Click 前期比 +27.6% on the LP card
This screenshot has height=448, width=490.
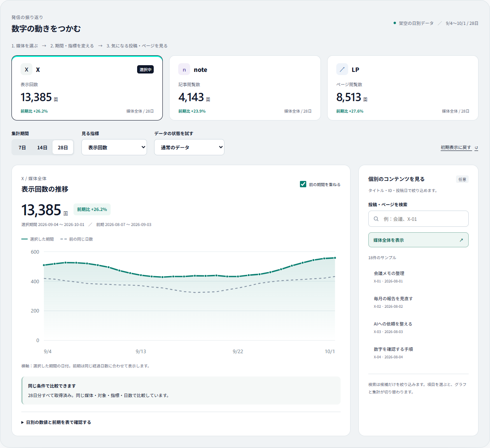coord(350,111)
